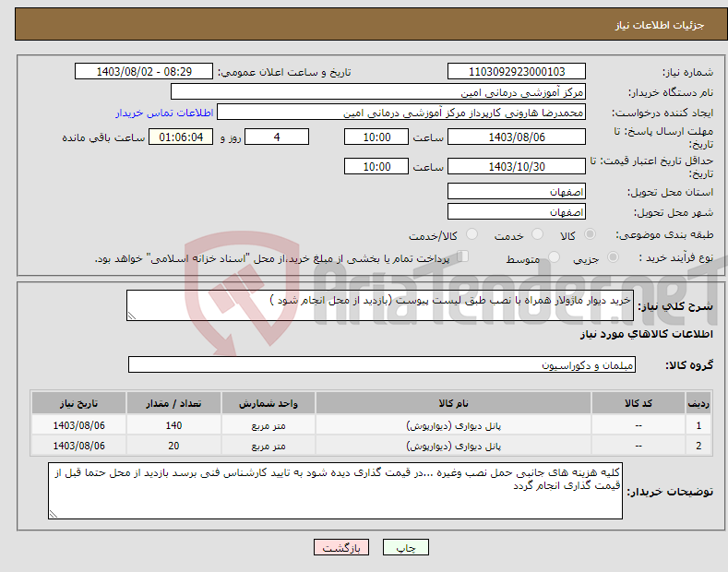Click row 1 need date 1403/08/06 cell
The image size is (728, 572).
[79, 425]
